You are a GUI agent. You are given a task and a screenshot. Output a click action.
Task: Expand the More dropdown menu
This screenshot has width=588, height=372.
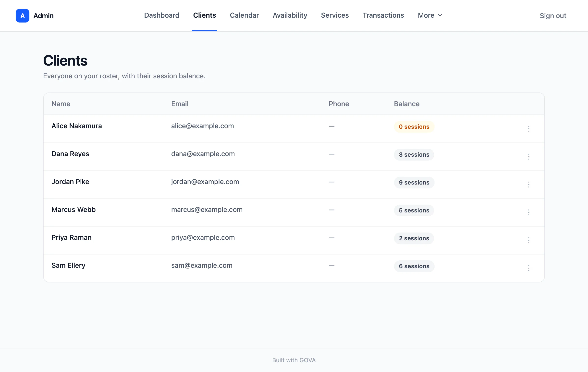[x=430, y=15]
